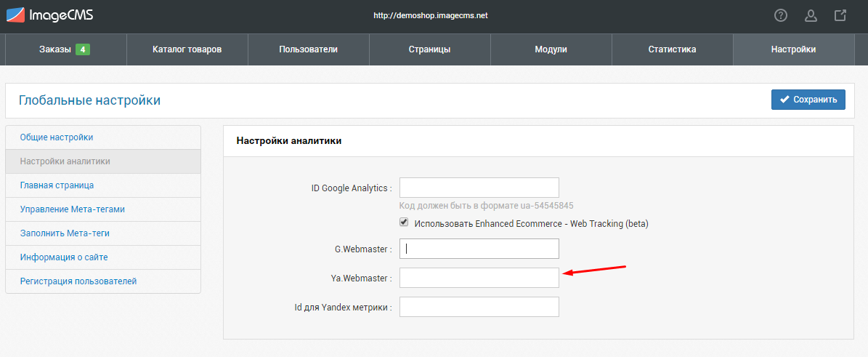Focus the Id для Yandex метрики field

(479, 307)
